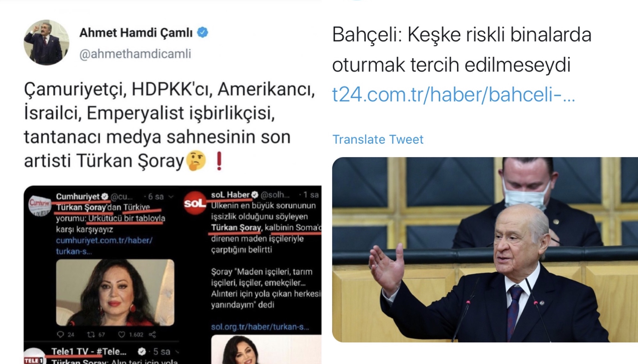Open the Bahçeli speech photo
The width and height of the screenshot is (638, 364).
(x=485, y=250)
